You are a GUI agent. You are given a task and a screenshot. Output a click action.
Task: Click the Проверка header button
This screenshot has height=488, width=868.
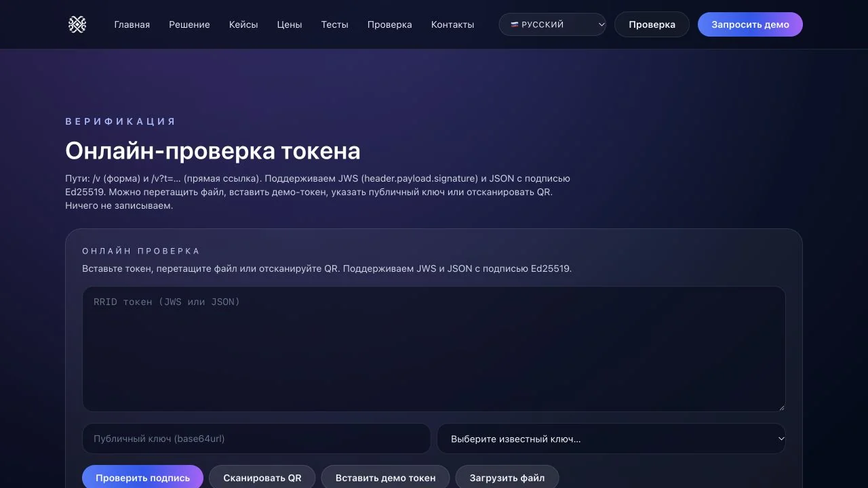pos(652,24)
